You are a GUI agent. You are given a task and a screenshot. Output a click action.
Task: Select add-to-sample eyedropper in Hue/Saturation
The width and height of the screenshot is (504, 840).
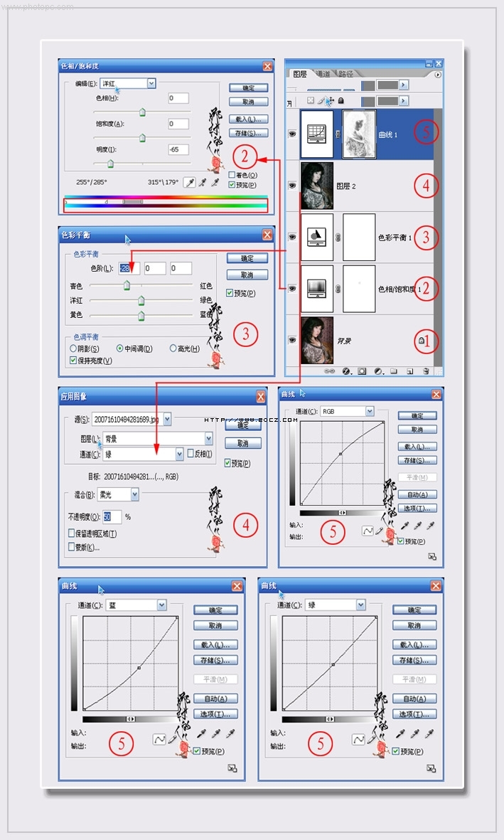203,184
